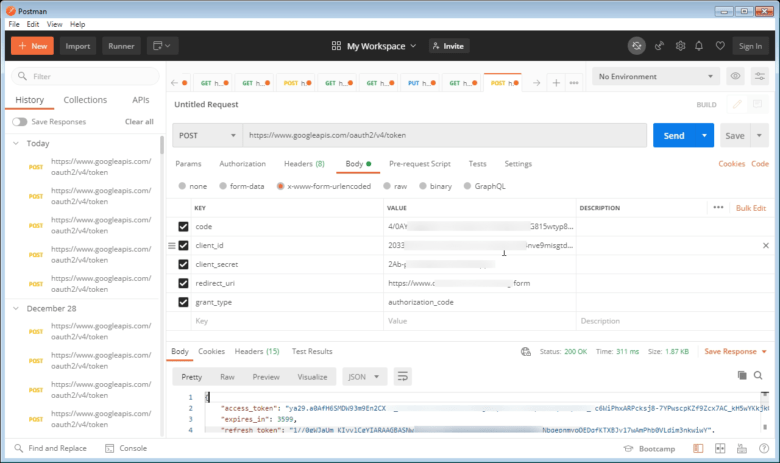This screenshot has height=463, width=780.
Task: Open the Authorization request tab
Action: 242,164
